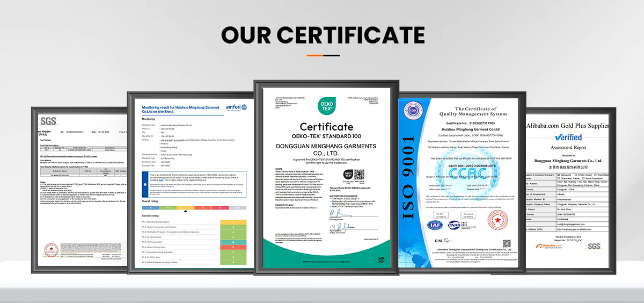Click 'The Certificate of Quality Management System' title

pos(473,111)
